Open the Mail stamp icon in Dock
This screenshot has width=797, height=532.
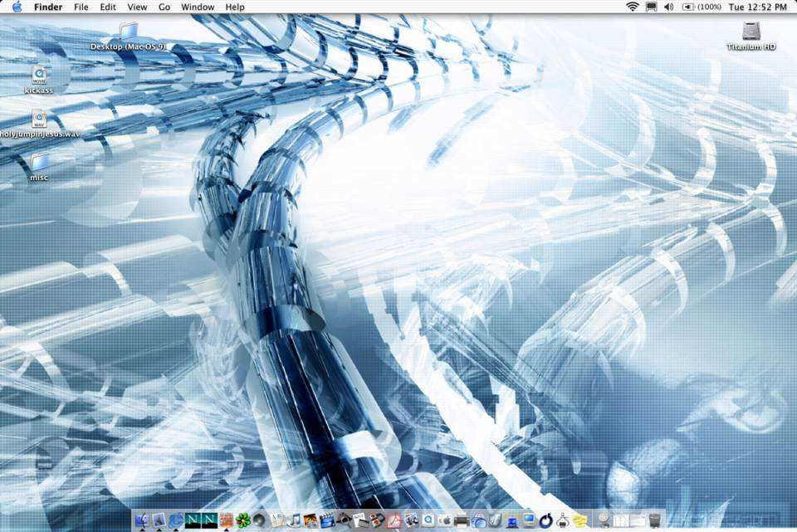click(159, 520)
